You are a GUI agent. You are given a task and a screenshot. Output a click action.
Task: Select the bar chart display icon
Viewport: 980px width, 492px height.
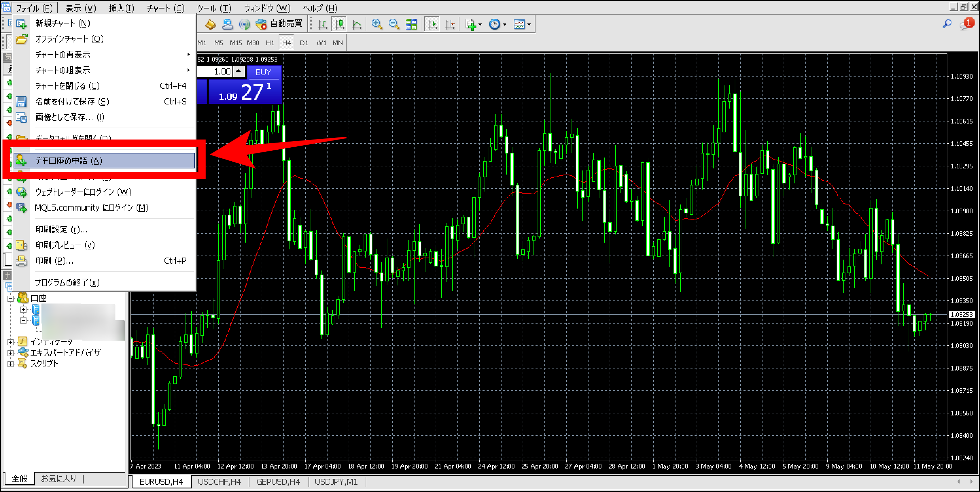pos(322,24)
